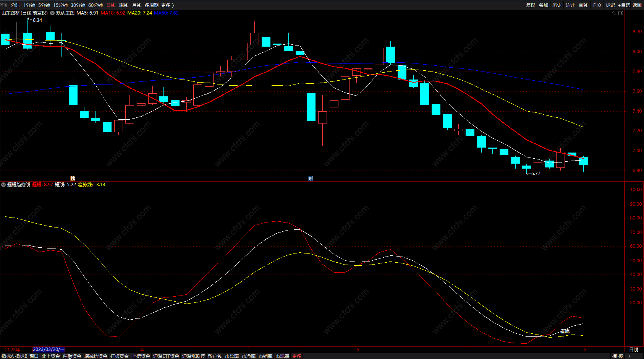This screenshot has width=644, height=359.
Task: Show the 市盈率 indicator
Action: click(x=232, y=356)
